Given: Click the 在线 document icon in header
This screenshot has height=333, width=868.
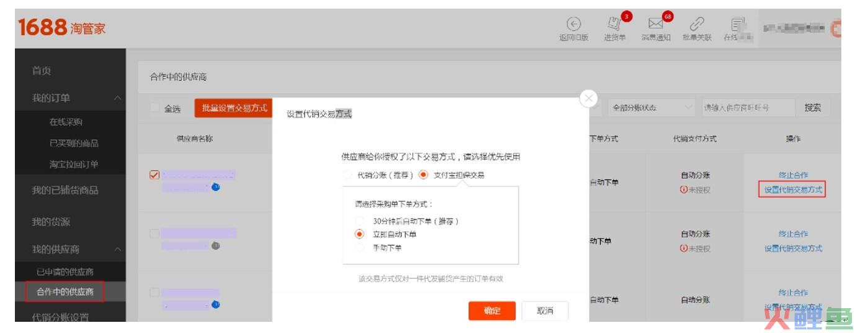Looking at the screenshot, I should coord(738,24).
